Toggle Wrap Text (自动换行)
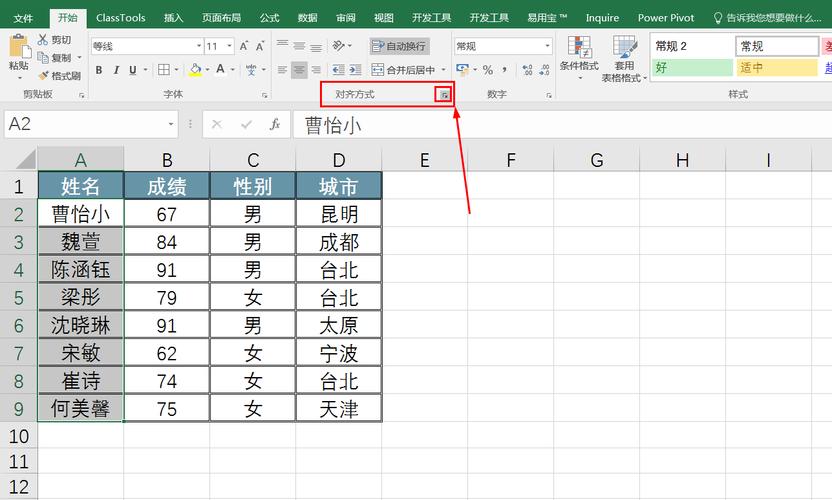 tap(399, 46)
